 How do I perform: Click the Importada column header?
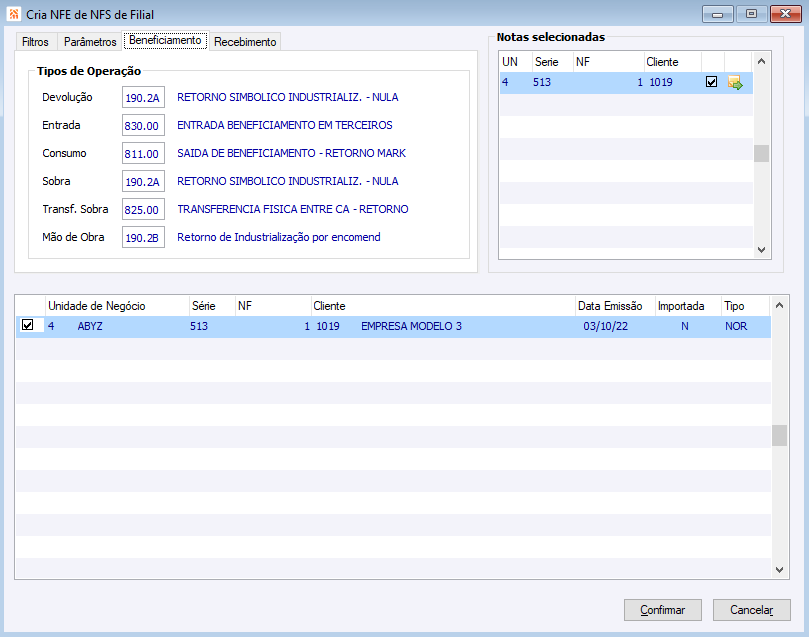tap(688, 306)
